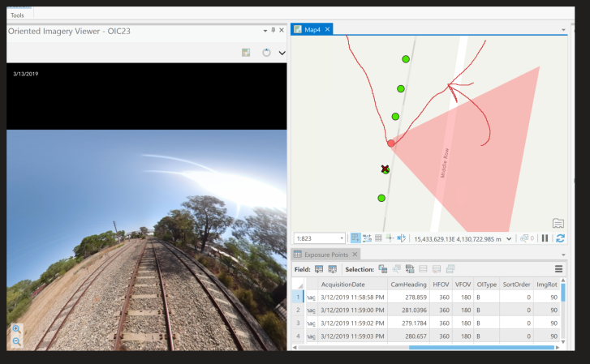Pause map drawing
Image resolution: width=590 pixels, height=364 pixels.
[545, 238]
